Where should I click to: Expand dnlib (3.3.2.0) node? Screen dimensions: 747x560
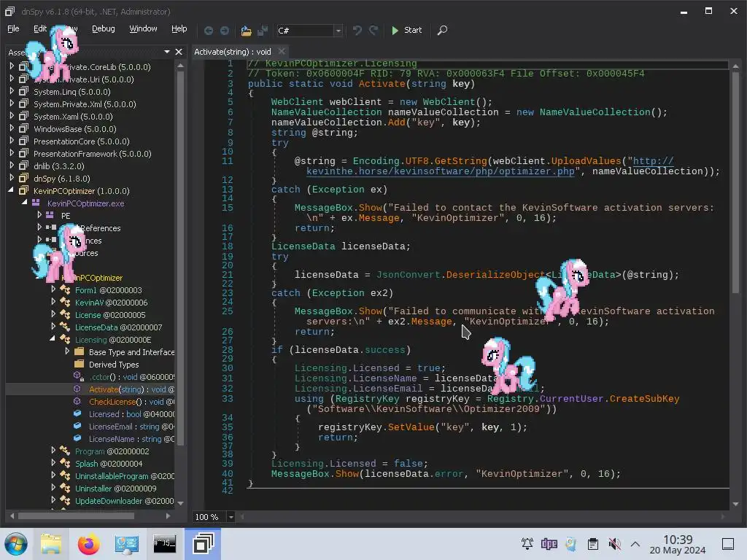pos(12,166)
